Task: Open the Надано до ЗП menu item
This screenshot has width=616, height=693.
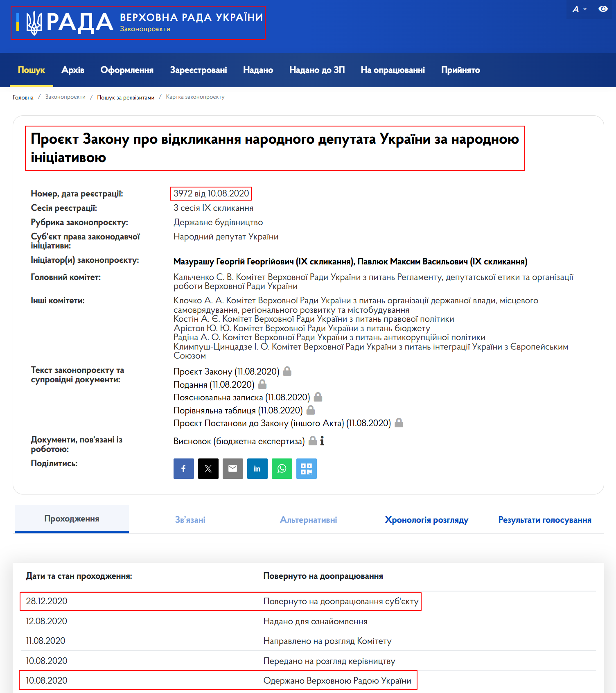Action: 317,70
